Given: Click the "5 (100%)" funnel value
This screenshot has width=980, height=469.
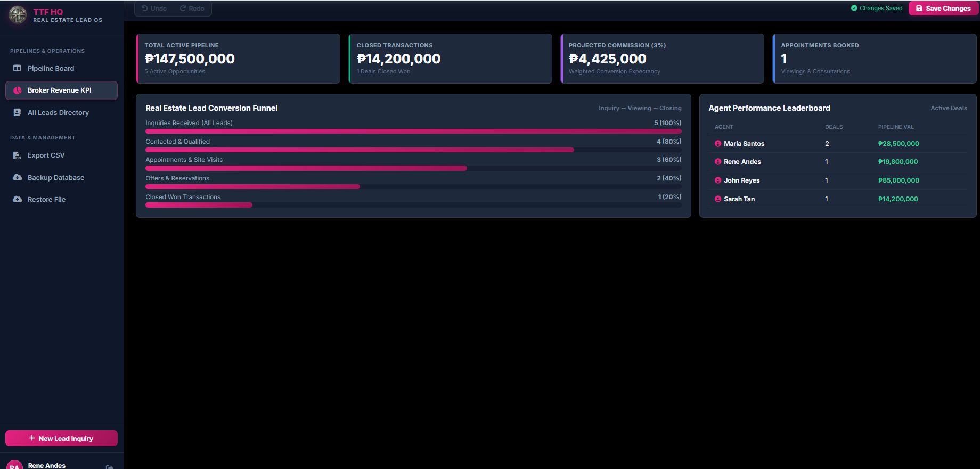Looking at the screenshot, I should click(668, 123).
